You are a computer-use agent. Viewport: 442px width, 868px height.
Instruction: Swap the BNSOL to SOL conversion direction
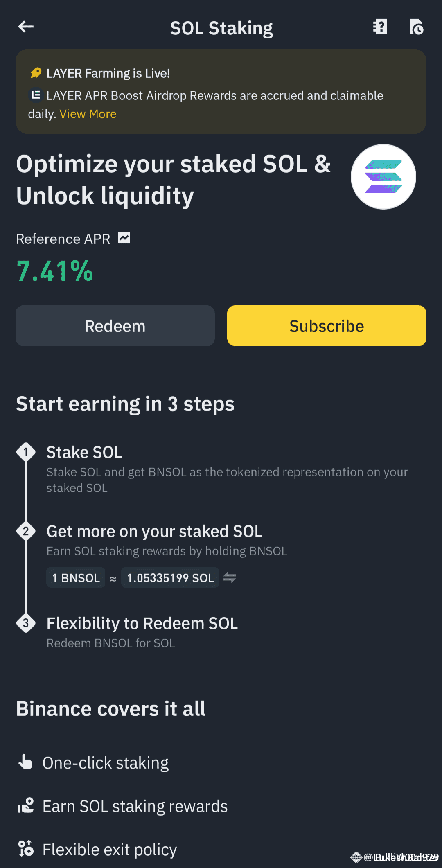coord(230,577)
